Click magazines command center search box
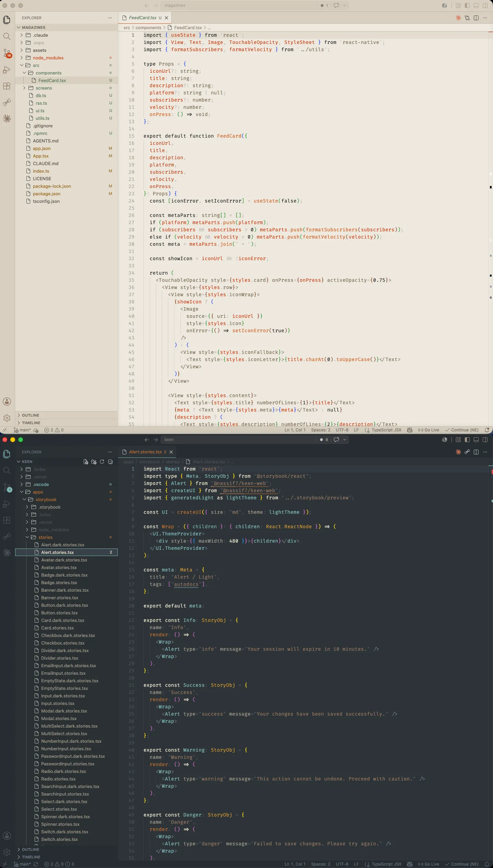Screen dimensions: 493x868 tap(240, 5)
